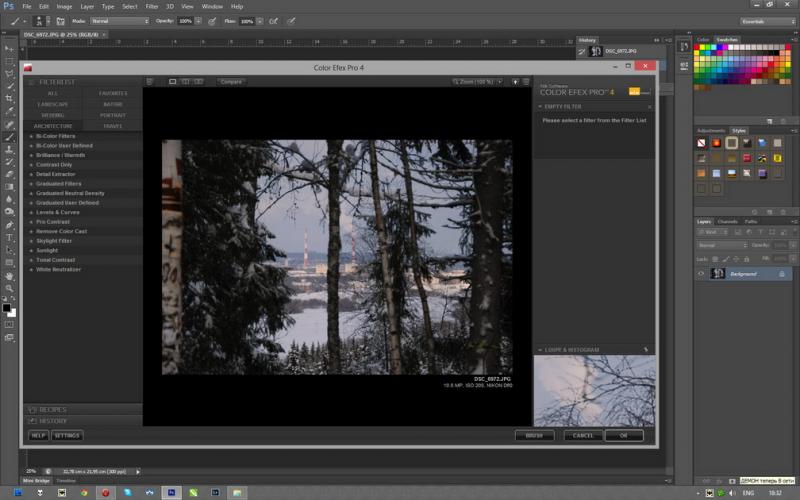Select single image view in Color Efex
This screenshot has height=500, width=800.
click(x=172, y=82)
